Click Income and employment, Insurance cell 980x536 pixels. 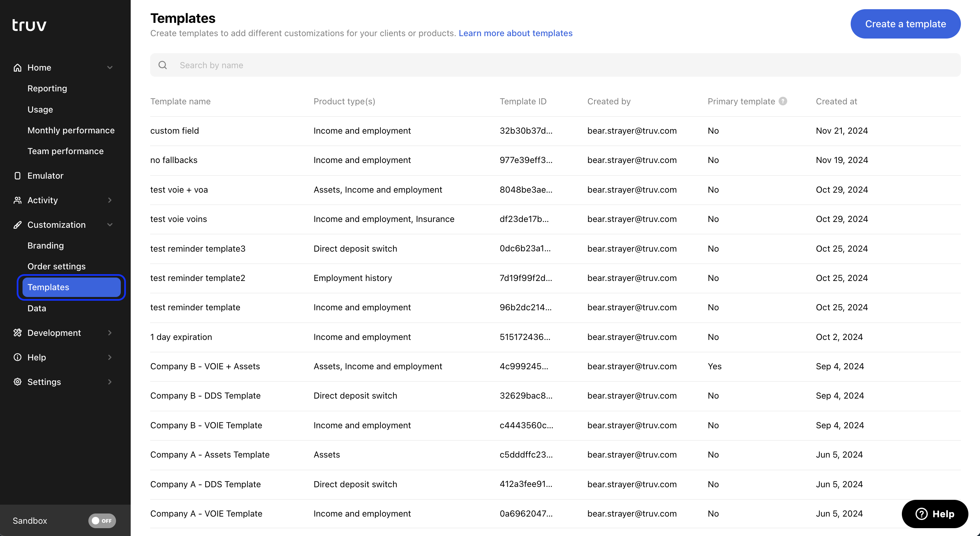384,219
